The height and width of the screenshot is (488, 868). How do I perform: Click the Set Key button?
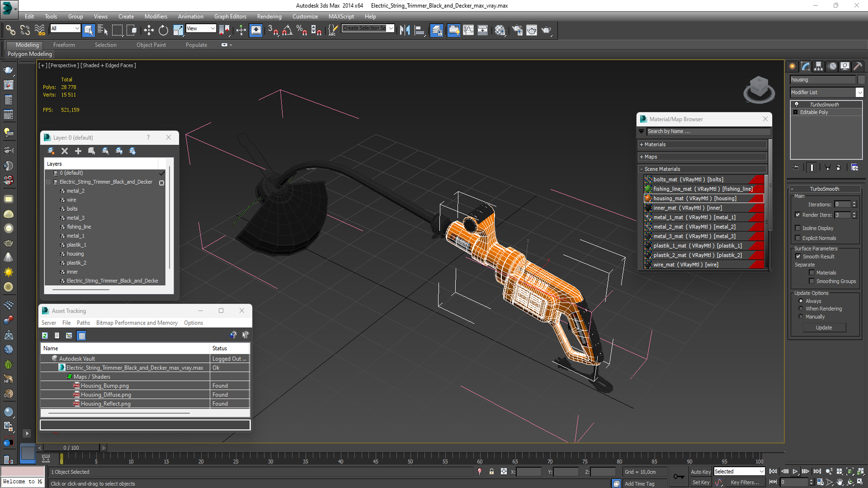click(x=701, y=483)
